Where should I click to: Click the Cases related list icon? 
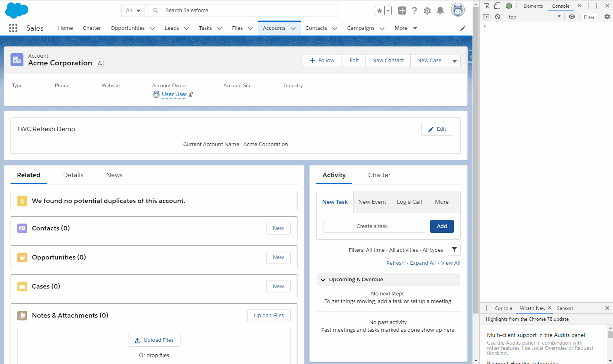(22, 287)
